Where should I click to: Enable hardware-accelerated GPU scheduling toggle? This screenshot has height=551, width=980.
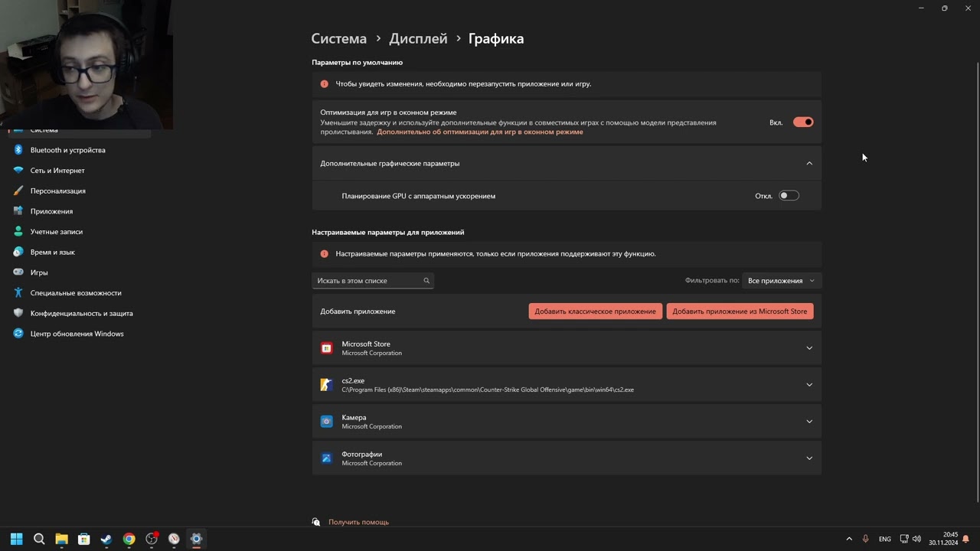(x=789, y=196)
